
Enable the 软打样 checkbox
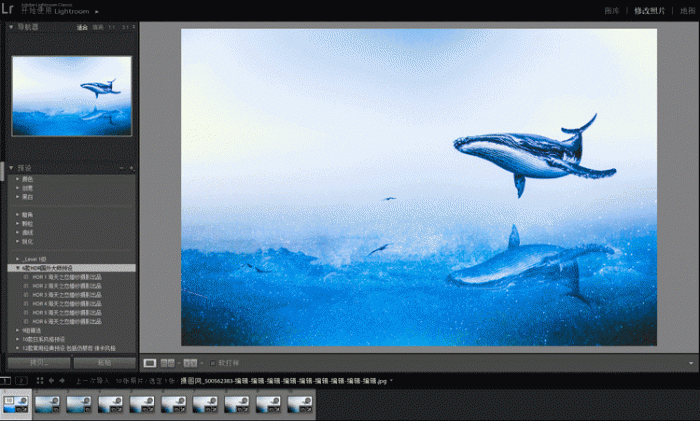(212, 363)
